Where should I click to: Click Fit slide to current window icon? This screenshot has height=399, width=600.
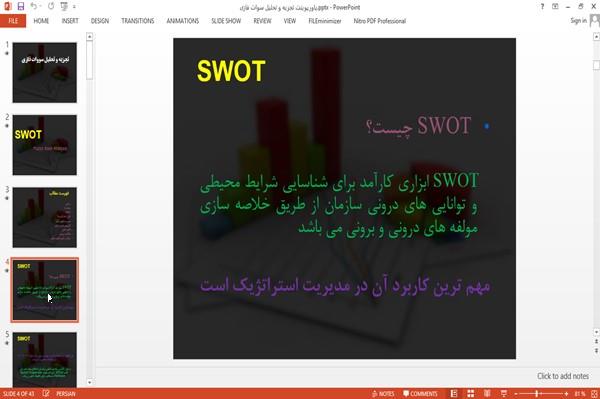click(594, 394)
